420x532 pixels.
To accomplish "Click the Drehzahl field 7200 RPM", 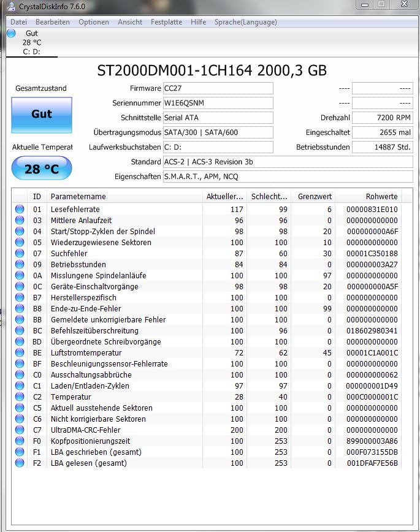I will click(383, 118).
